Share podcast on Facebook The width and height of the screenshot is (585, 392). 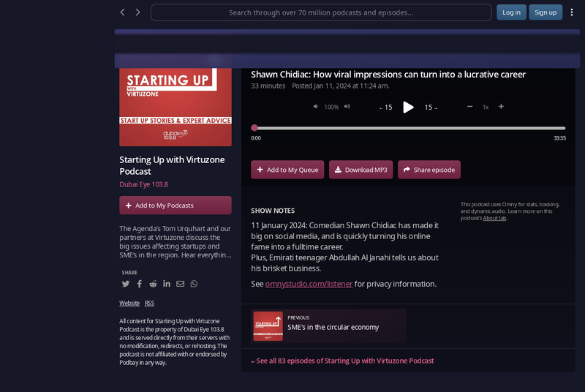tap(139, 284)
